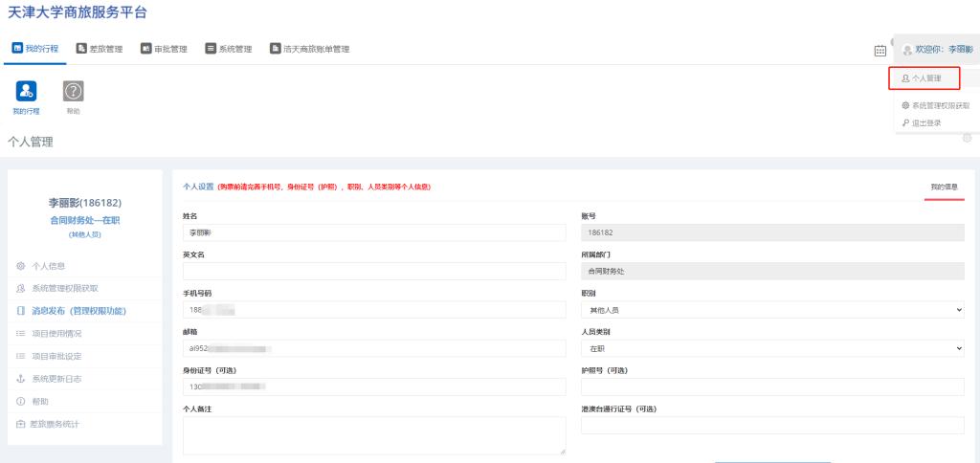Image resolution: width=980 pixels, height=463 pixels.
Task: Select 个人管理 from the user menu
Action: pyautogui.click(x=923, y=78)
